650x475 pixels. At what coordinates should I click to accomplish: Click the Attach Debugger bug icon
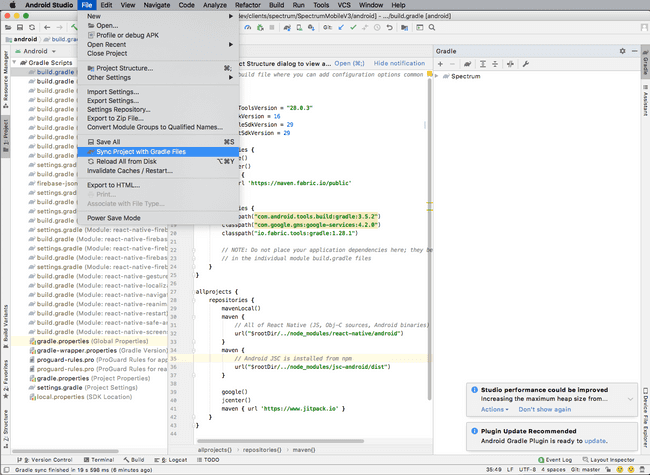(260, 27)
